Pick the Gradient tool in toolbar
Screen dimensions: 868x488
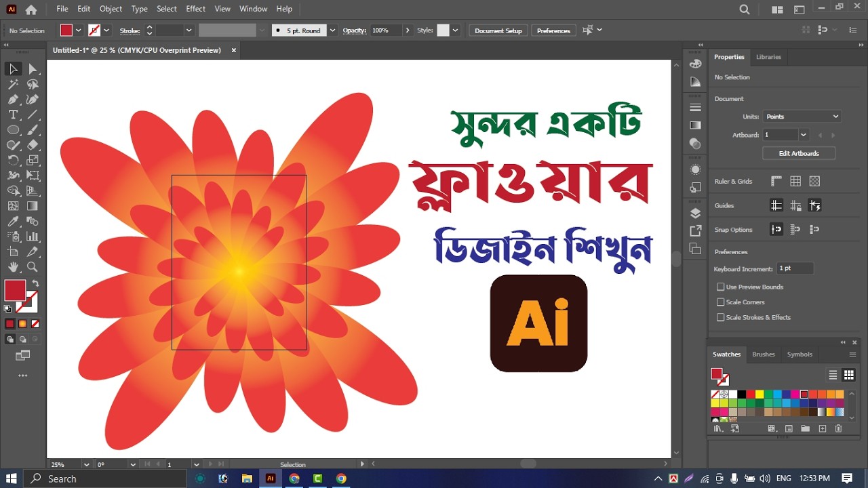tap(33, 206)
